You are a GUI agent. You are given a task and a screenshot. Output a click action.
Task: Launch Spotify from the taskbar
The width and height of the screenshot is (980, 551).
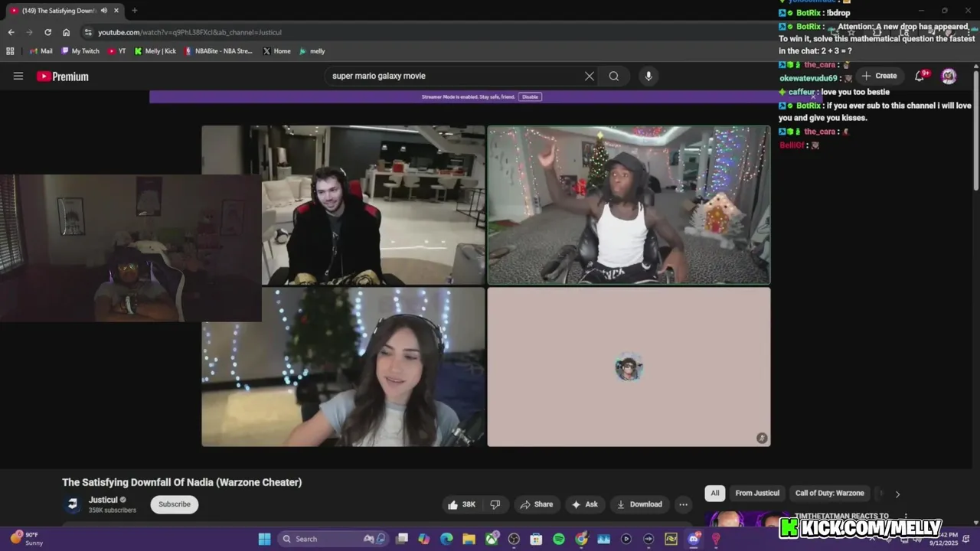559,539
